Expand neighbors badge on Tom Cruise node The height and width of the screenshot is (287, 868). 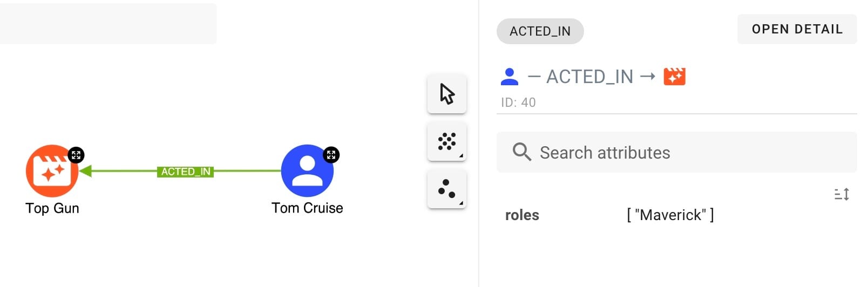point(331,155)
